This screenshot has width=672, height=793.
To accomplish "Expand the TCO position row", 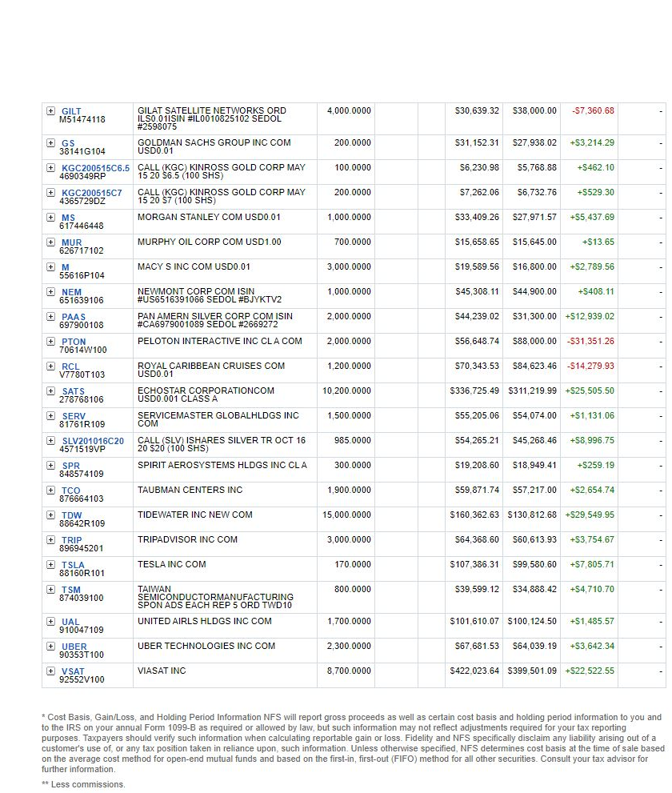I will pos(50,490).
